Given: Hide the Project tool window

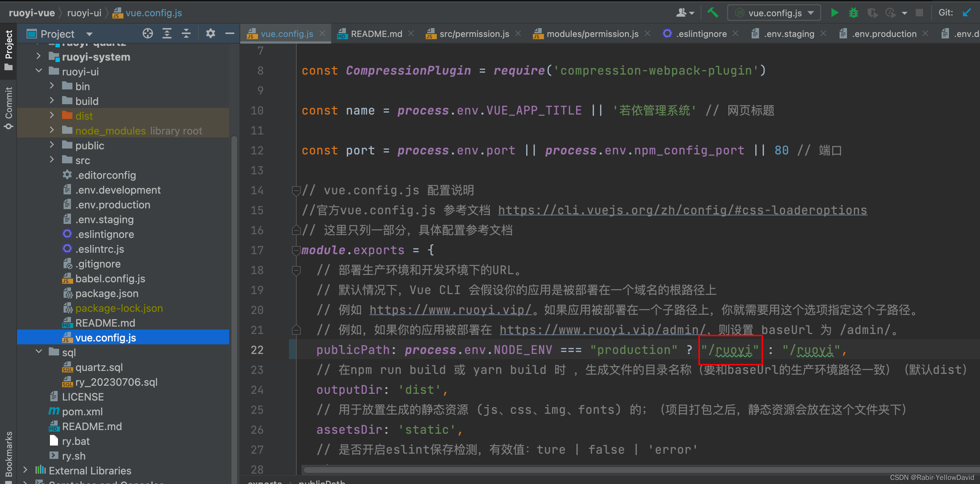Looking at the screenshot, I should click(x=229, y=34).
